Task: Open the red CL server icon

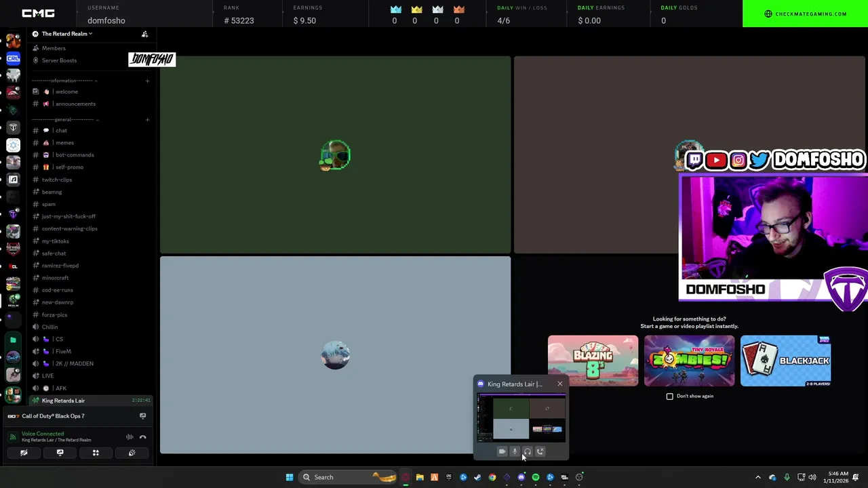Action: pyautogui.click(x=13, y=266)
